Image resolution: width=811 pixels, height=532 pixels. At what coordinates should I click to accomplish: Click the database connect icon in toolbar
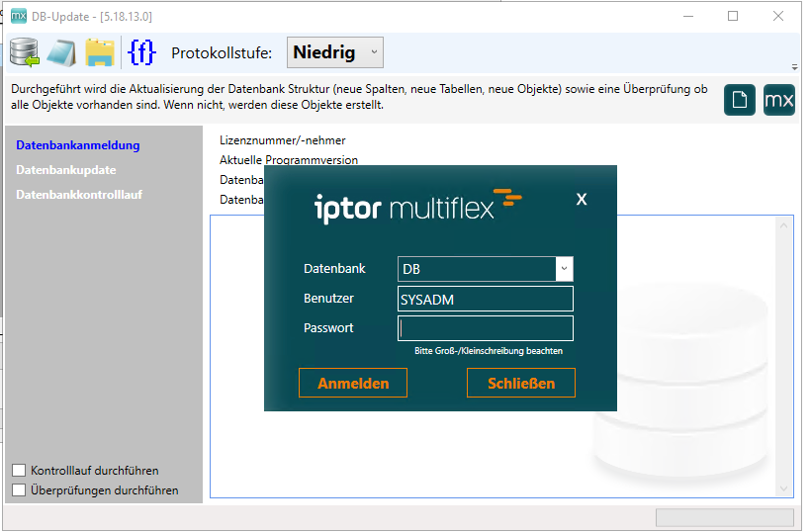25,52
